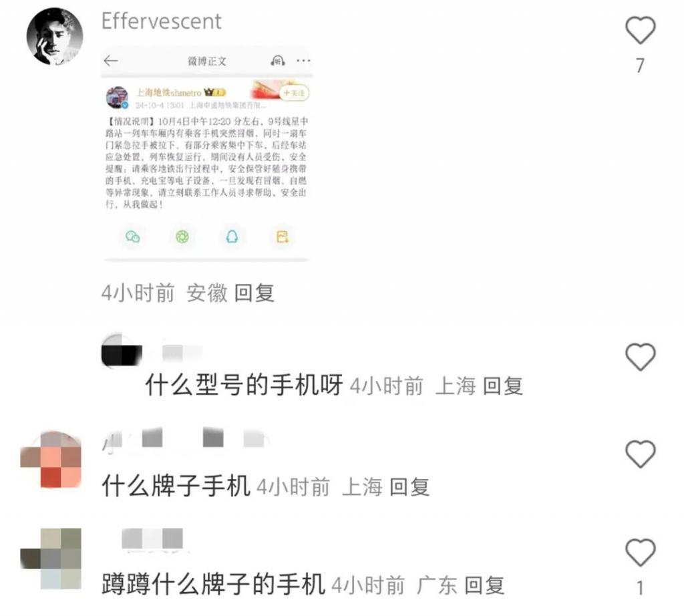Open the attached Weibo screenshot image
The image size is (684, 616).
[x=207, y=154]
